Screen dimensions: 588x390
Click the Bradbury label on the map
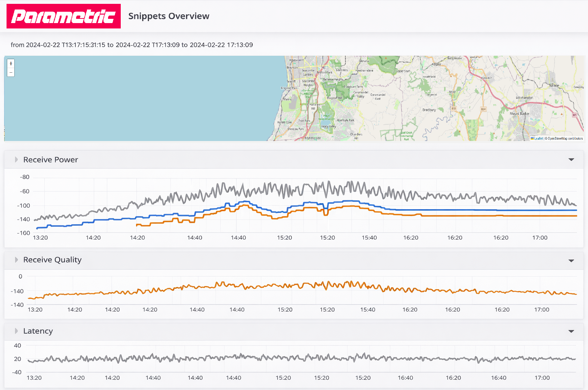click(x=429, y=110)
